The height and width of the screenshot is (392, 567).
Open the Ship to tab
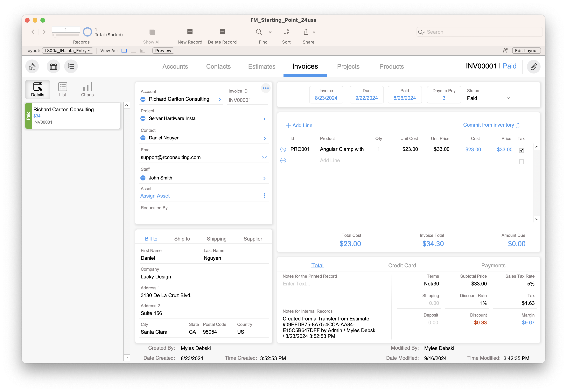coord(182,239)
